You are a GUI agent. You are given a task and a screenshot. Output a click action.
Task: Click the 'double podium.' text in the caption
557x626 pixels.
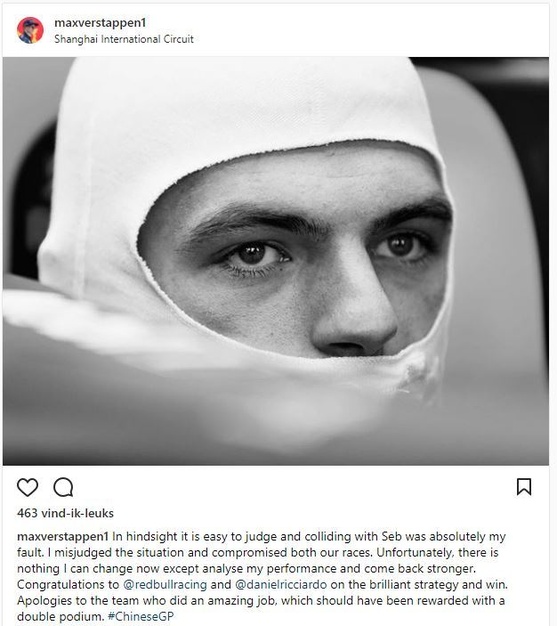pos(61,616)
